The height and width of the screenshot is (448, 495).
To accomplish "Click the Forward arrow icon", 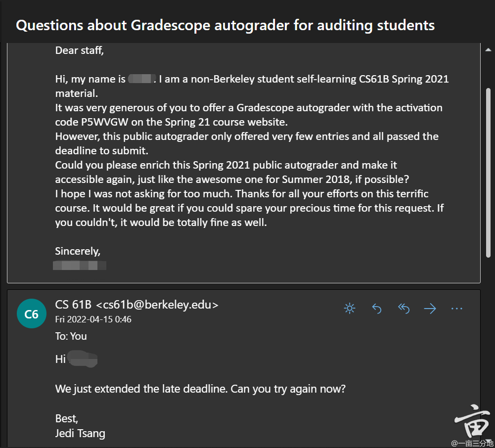I will click(430, 308).
